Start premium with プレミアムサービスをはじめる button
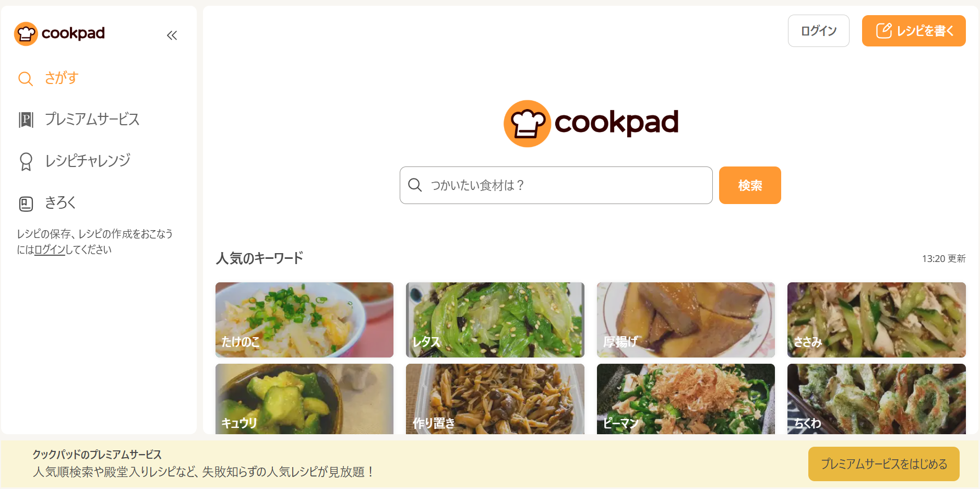Image resolution: width=980 pixels, height=489 pixels. 883,464
